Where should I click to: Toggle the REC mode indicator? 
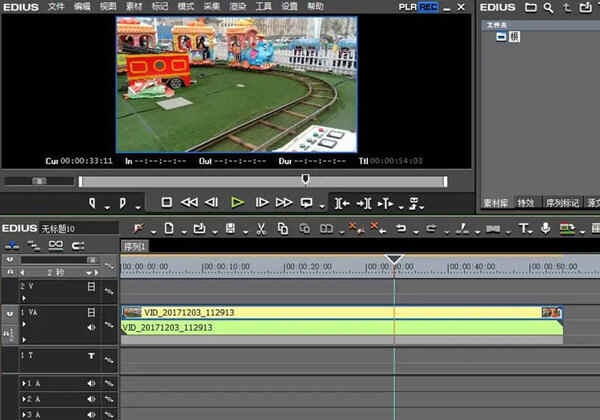tap(428, 7)
